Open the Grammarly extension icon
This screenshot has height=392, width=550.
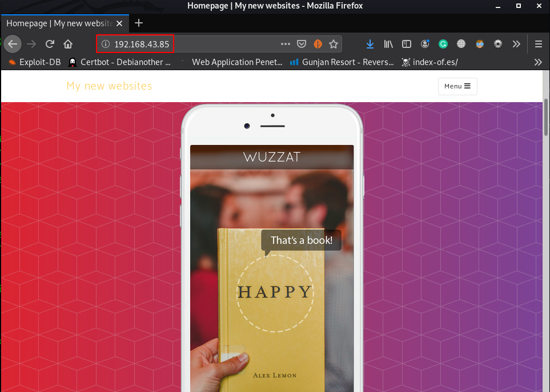(443, 44)
